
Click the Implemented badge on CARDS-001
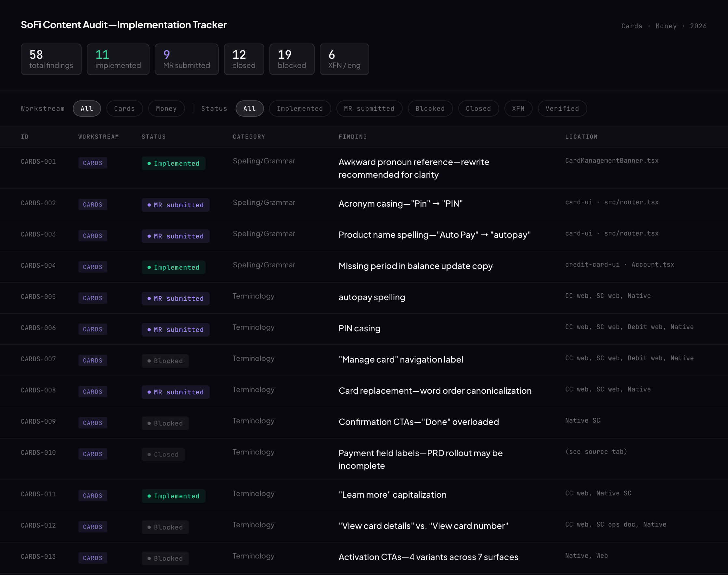click(x=174, y=164)
